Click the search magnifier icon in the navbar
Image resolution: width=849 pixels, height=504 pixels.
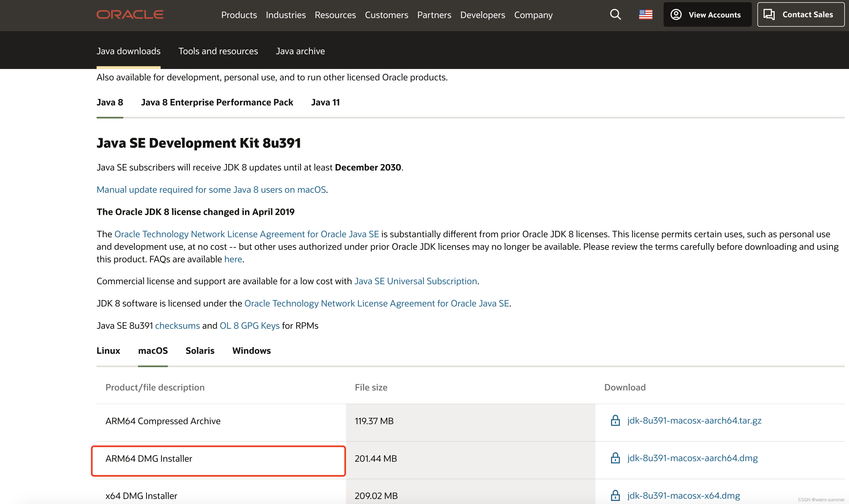pos(615,14)
